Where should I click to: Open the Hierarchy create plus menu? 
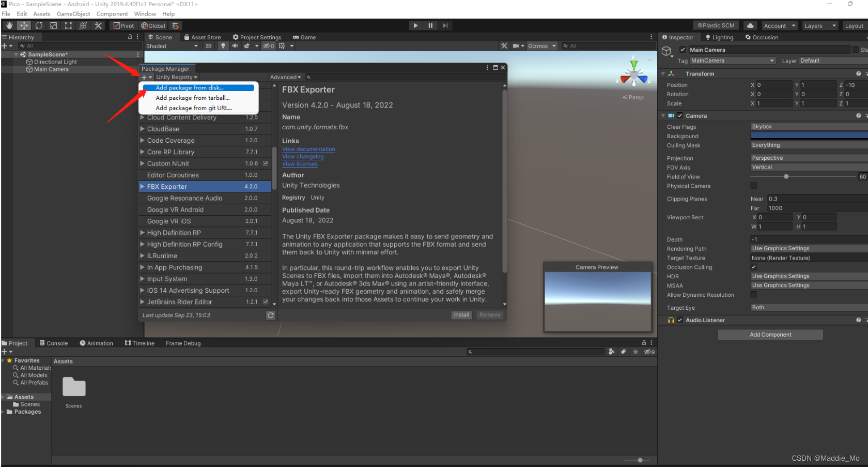7,46
